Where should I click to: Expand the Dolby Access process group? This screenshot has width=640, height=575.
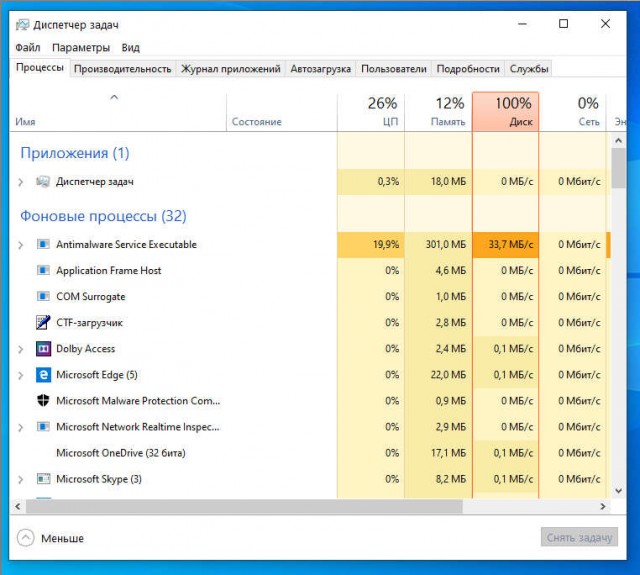(20, 349)
